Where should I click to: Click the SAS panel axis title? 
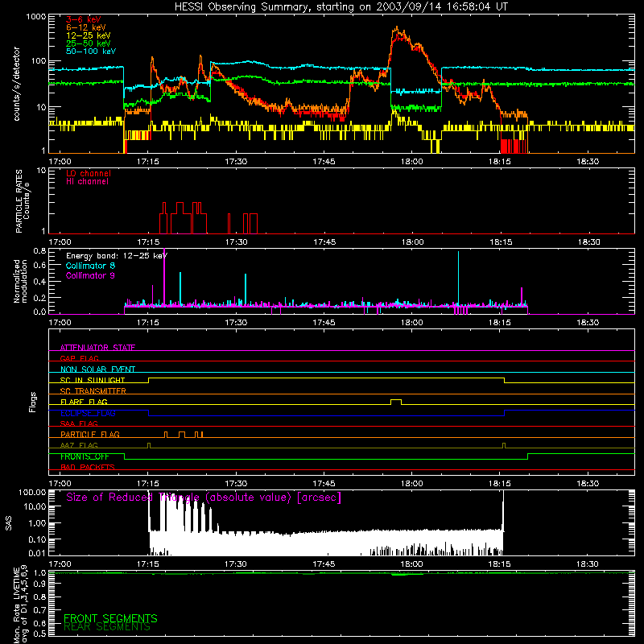click(x=8, y=523)
